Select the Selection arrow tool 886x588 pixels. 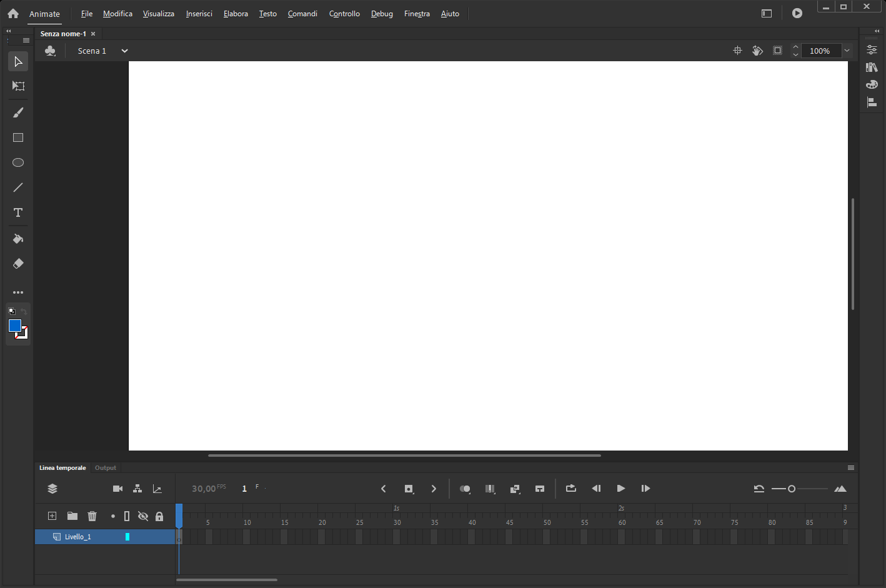[18, 61]
